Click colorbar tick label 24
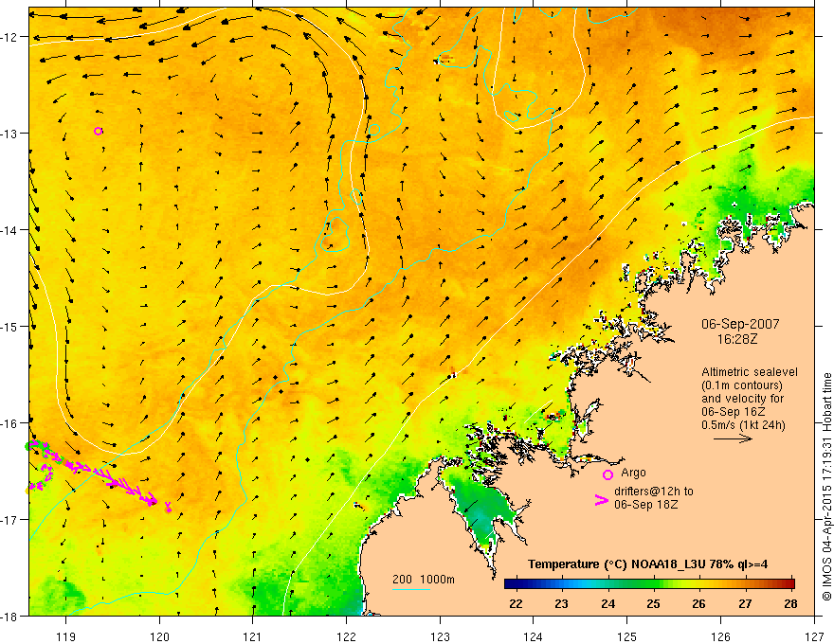 [x=607, y=603]
